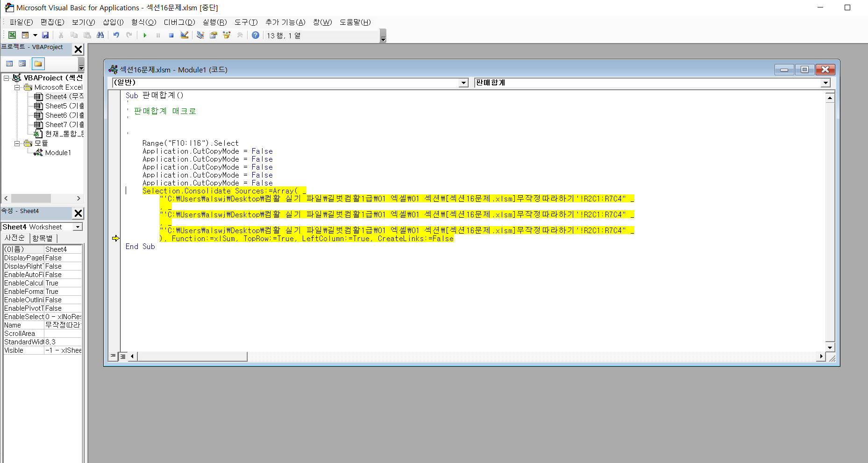Image resolution: width=868 pixels, height=463 pixels.
Task: Open the Object Browser icon
Action: coord(227,36)
